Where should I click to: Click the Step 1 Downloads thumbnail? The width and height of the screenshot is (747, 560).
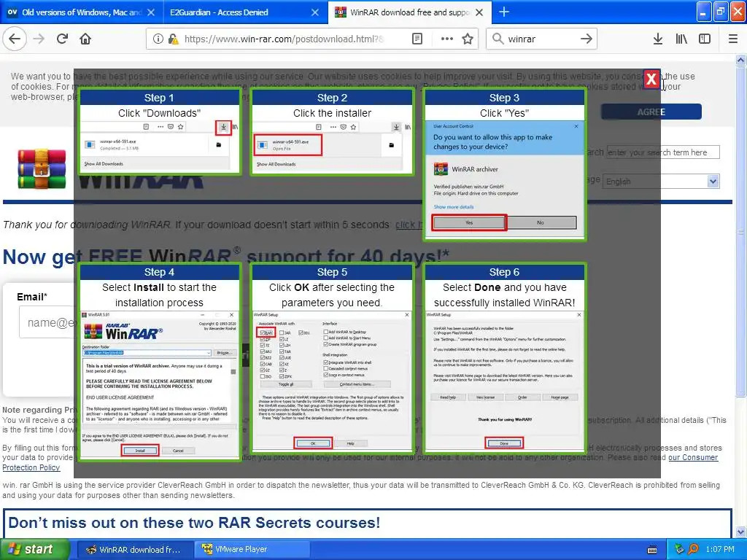click(x=159, y=132)
